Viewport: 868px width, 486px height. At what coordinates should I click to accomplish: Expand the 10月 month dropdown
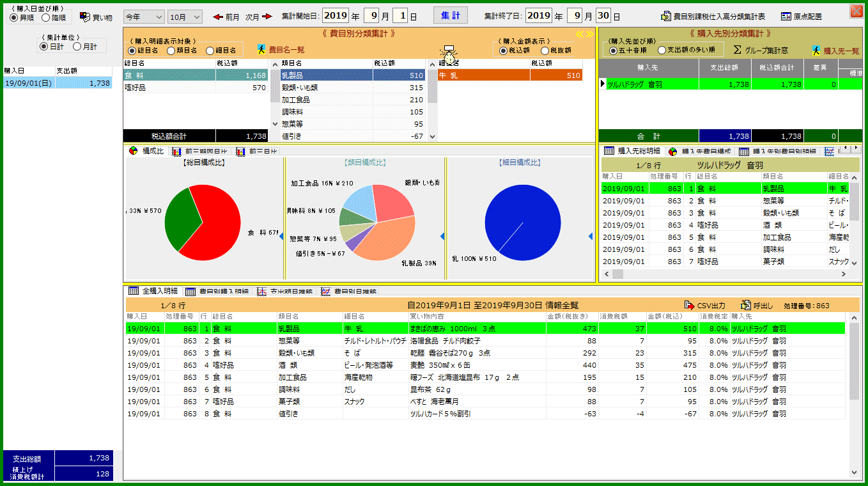pyautogui.click(x=185, y=17)
